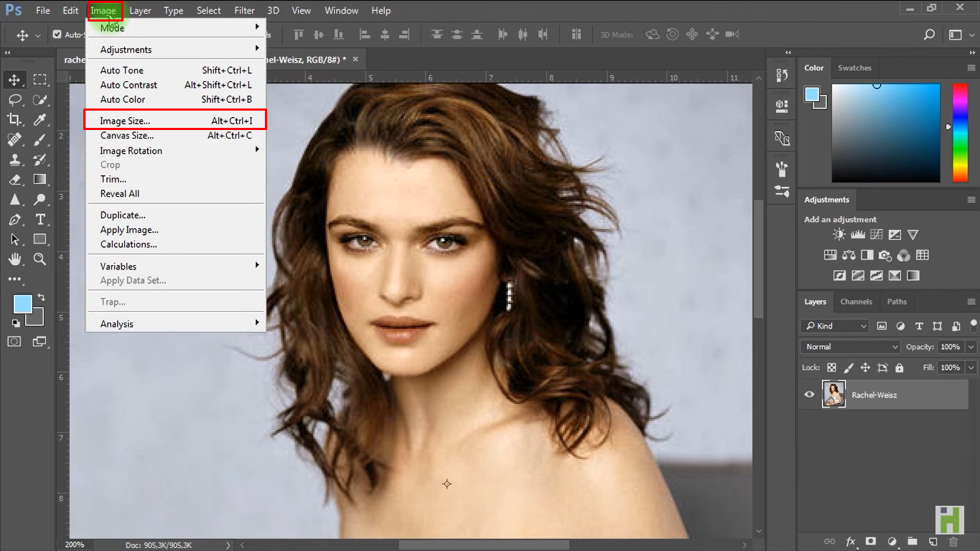Screen dimensions: 980x551
Task: Click Duplicate... in the Image menu
Action: click(x=123, y=216)
